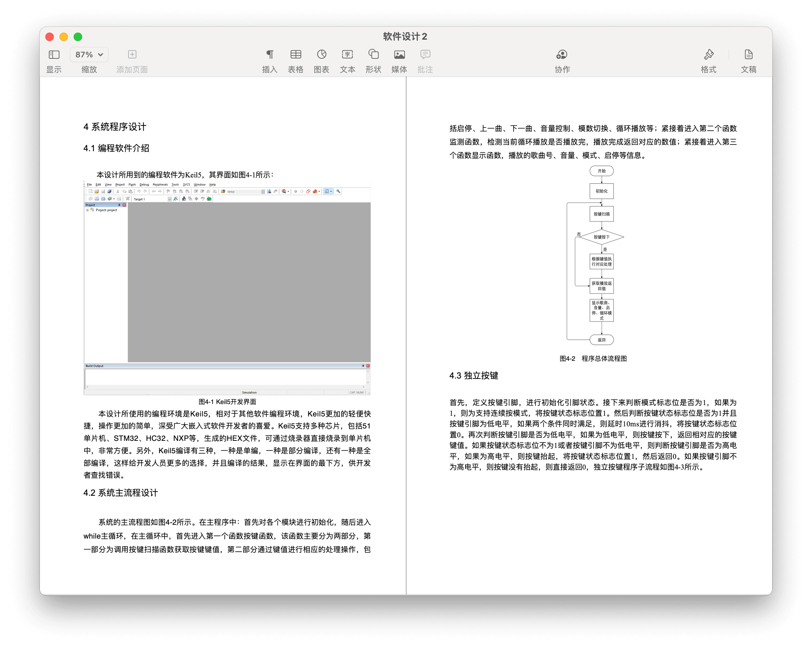Toggle the 格式 format inspector
The width and height of the screenshot is (812, 648).
(x=708, y=55)
